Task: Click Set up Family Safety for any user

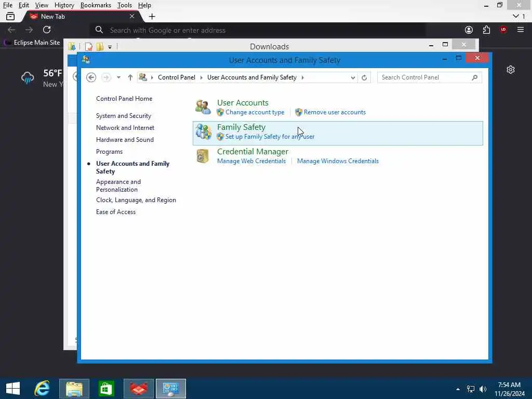Action: tap(270, 137)
